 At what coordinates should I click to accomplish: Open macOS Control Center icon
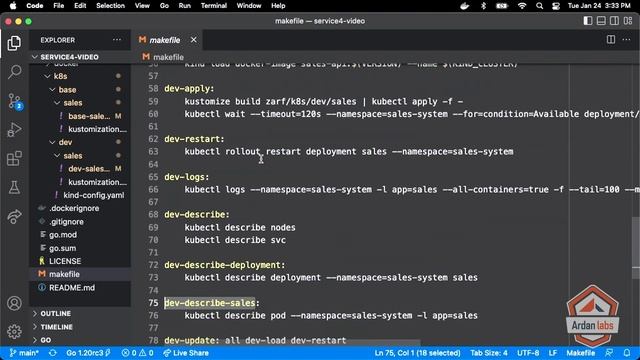556,6
